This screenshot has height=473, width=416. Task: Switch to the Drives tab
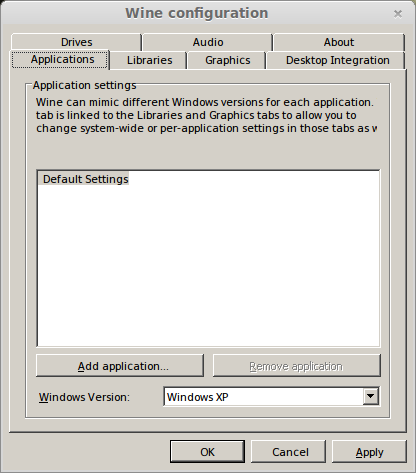coord(76,42)
